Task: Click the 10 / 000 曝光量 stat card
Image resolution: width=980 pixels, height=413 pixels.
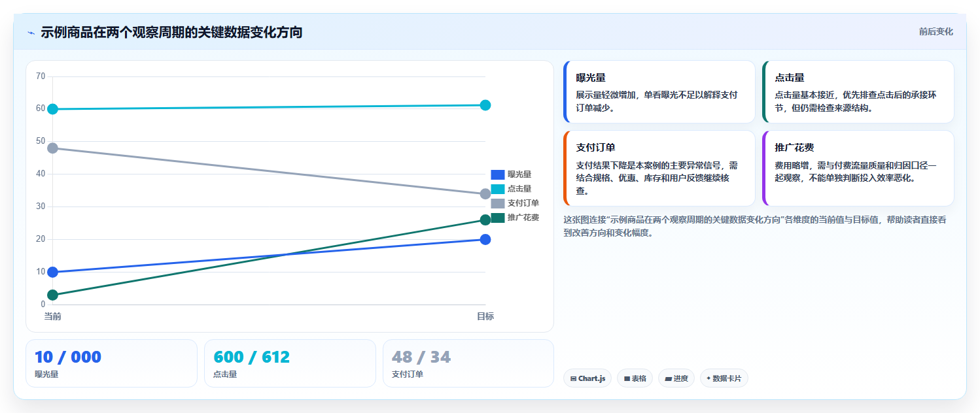Action: point(111,363)
